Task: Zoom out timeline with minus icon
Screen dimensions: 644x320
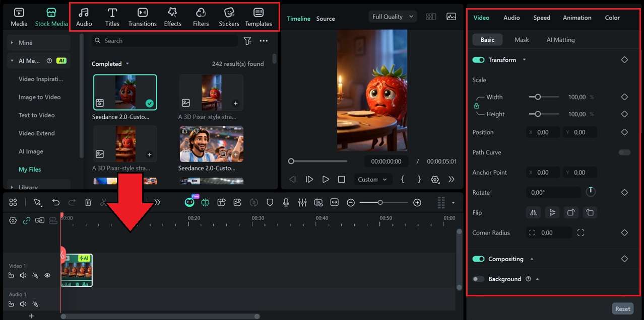Action: pos(351,202)
